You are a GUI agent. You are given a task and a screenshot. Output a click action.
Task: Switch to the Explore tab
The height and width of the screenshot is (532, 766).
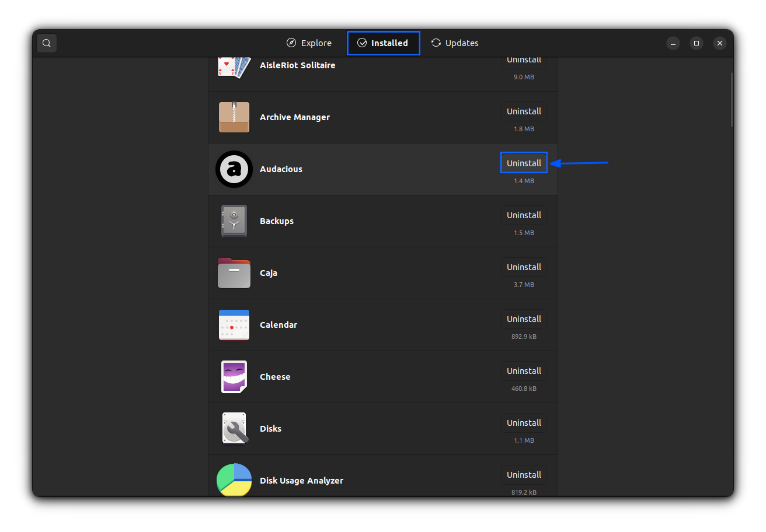pos(309,43)
